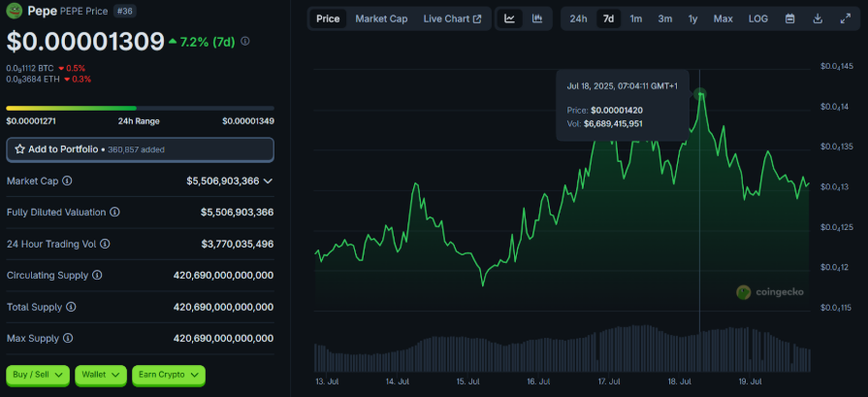Viewport: 868px width, 397px height.
Task: Select the Market Cap chart tab
Action: (x=381, y=18)
